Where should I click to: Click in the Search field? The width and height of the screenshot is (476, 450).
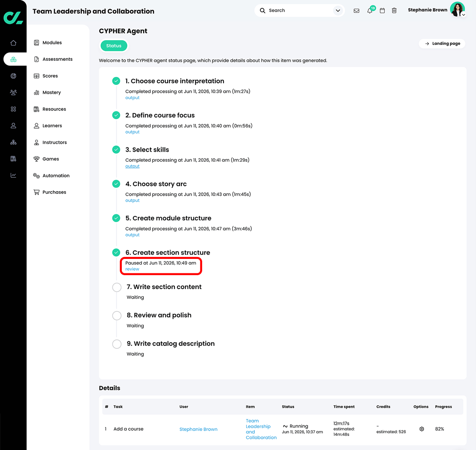(x=299, y=10)
